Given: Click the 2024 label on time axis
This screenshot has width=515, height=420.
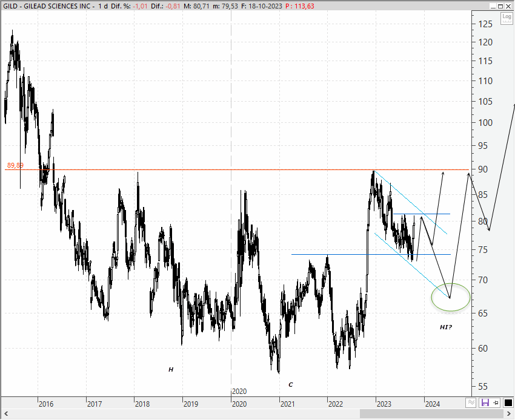Looking at the screenshot, I should 433,404.
